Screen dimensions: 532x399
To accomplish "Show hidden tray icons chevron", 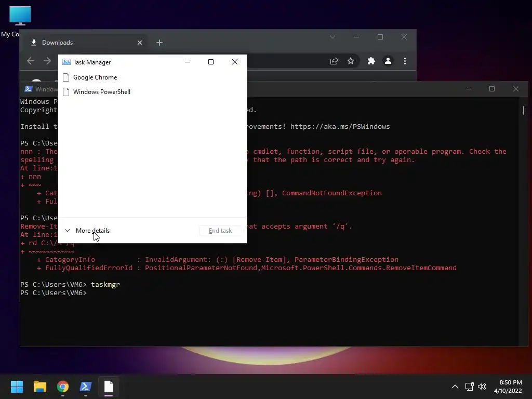I will pos(455,387).
